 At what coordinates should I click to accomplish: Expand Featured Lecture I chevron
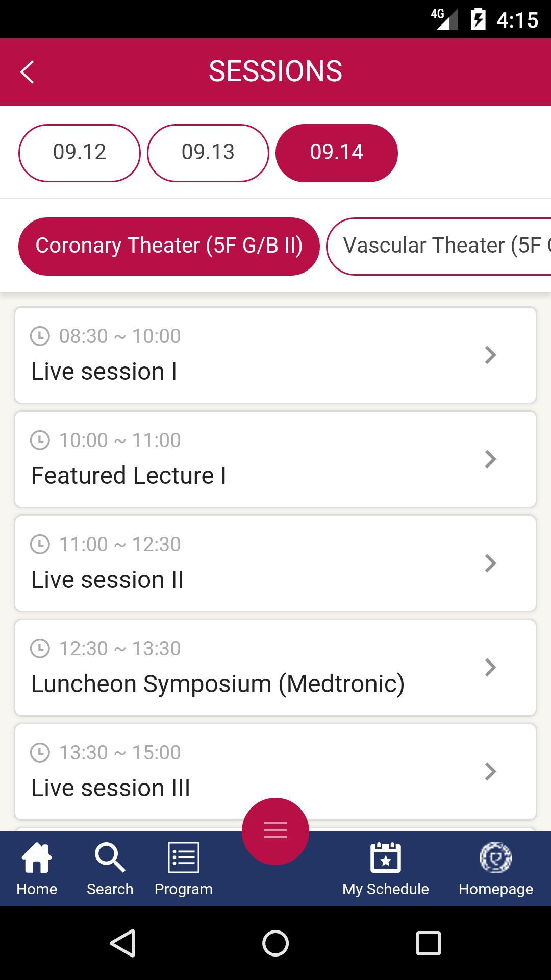[x=490, y=459]
